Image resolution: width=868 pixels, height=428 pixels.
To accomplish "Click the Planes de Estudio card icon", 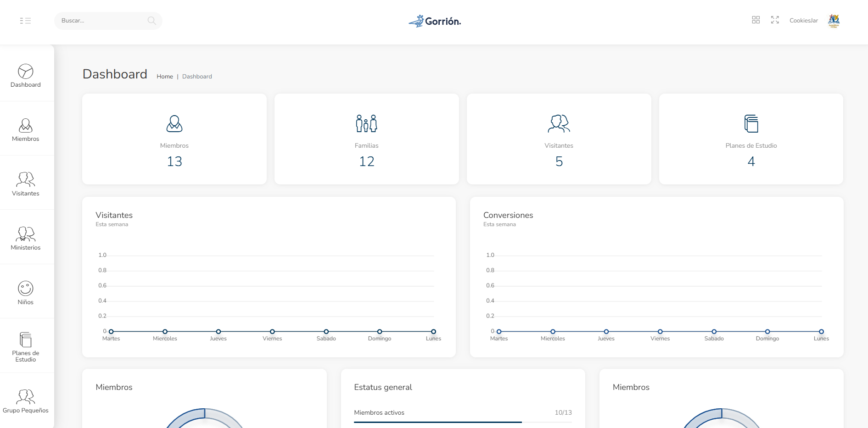I will [x=751, y=123].
